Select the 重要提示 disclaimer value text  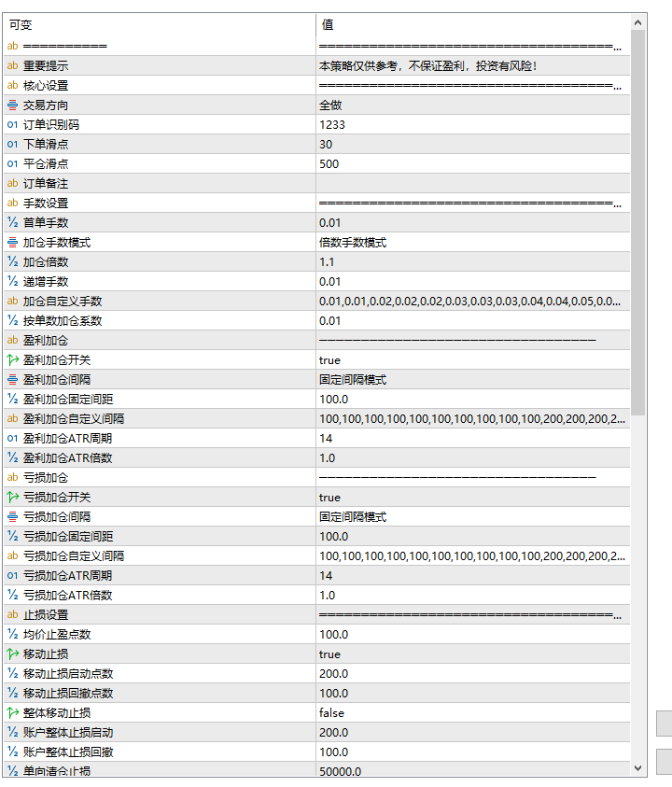click(x=428, y=65)
